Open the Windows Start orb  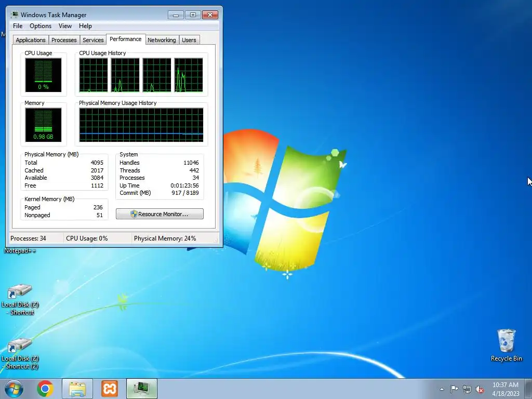point(14,389)
